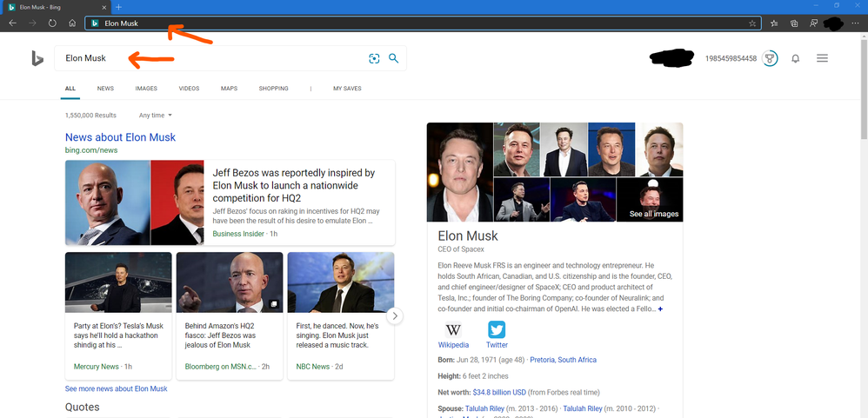The height and width of the screenshot is (418, 868).
Task: Open the browser home page icon
Action: click(x=72, y=23)
